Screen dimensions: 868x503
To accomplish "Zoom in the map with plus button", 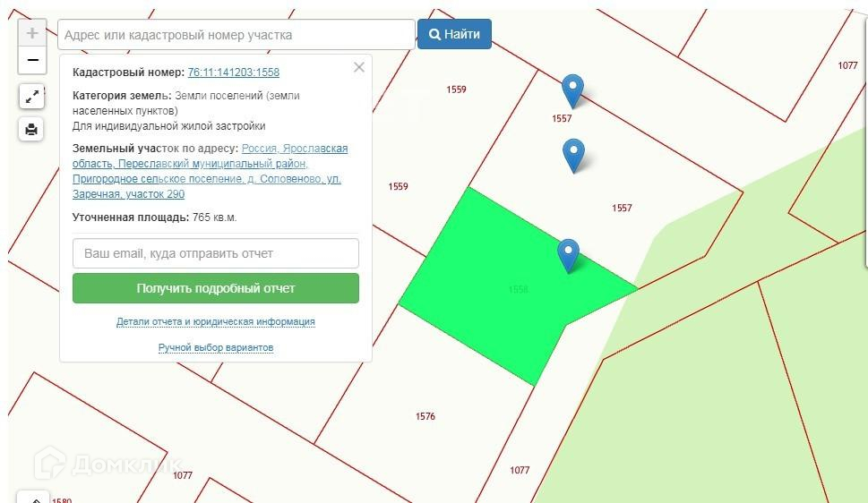I will 32,33.
